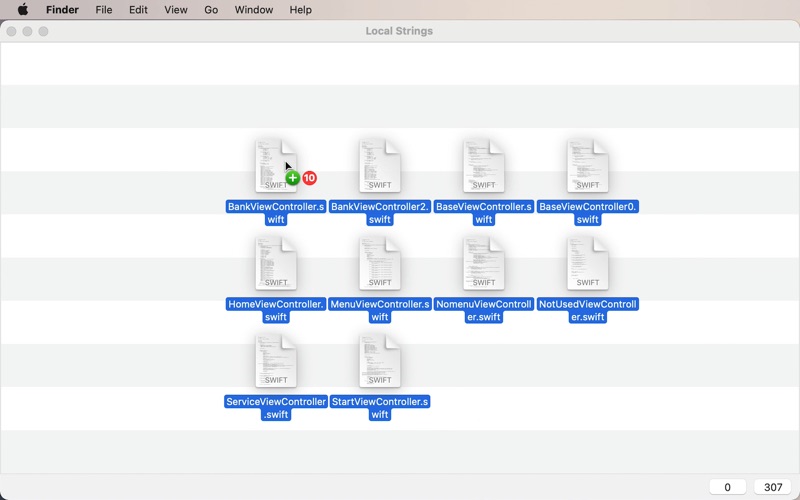The height and width of the screenshot is (500, 800).
Task: Select the MenuViewController.swift file icon
Action: [380, 263]
